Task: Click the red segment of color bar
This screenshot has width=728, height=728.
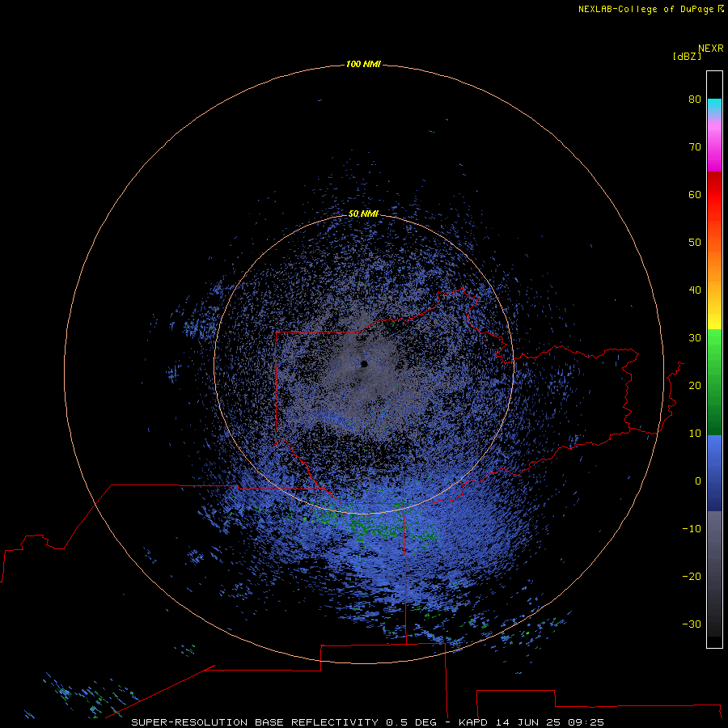Action: [714, 195]
